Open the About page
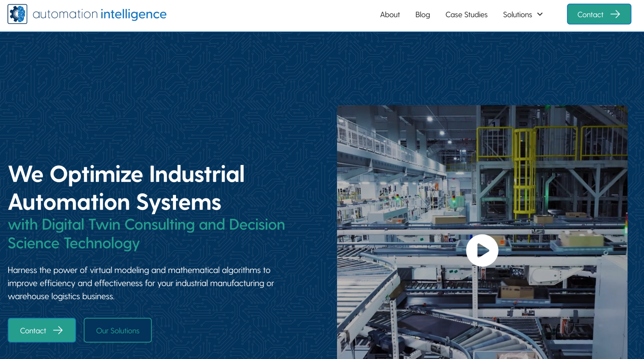 coord(390,15)
